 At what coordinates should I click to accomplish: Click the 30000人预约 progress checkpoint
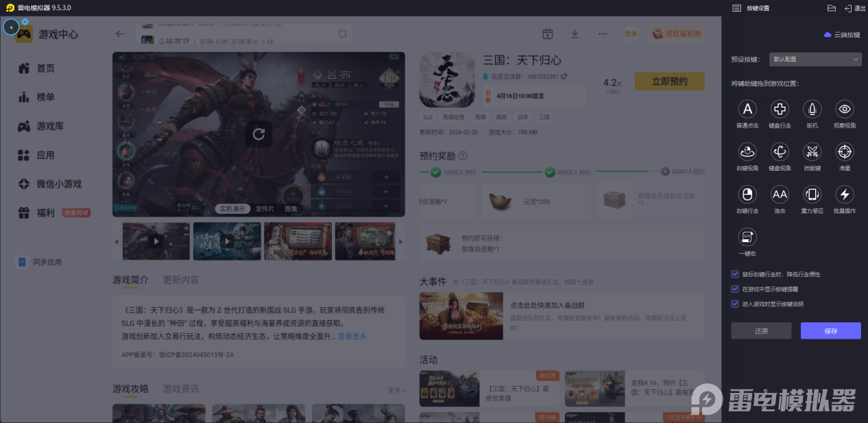(x=550, y=172)
